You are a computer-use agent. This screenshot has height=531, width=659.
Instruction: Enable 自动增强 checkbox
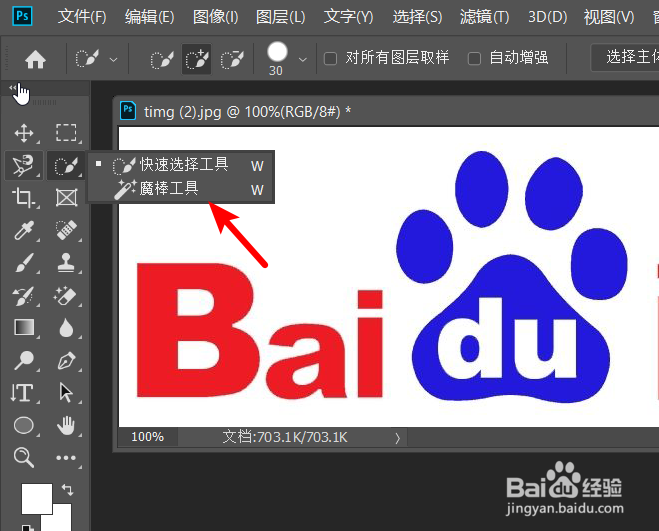[x=474, y=58]
